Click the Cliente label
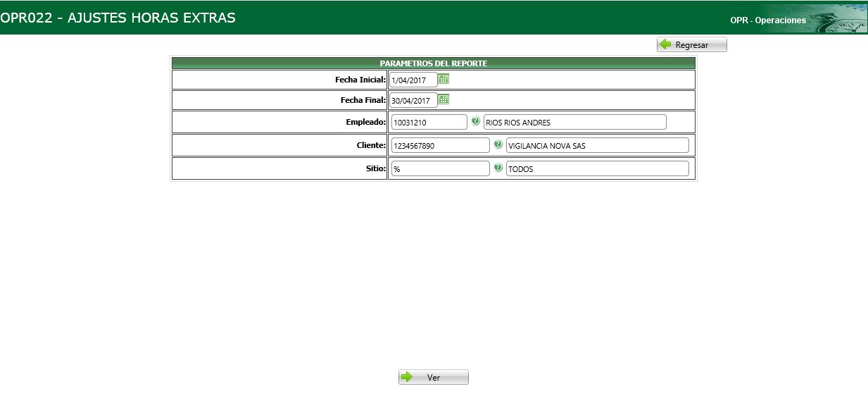The width and height of the screenshot is (868, 401). [x=371, y=145]
